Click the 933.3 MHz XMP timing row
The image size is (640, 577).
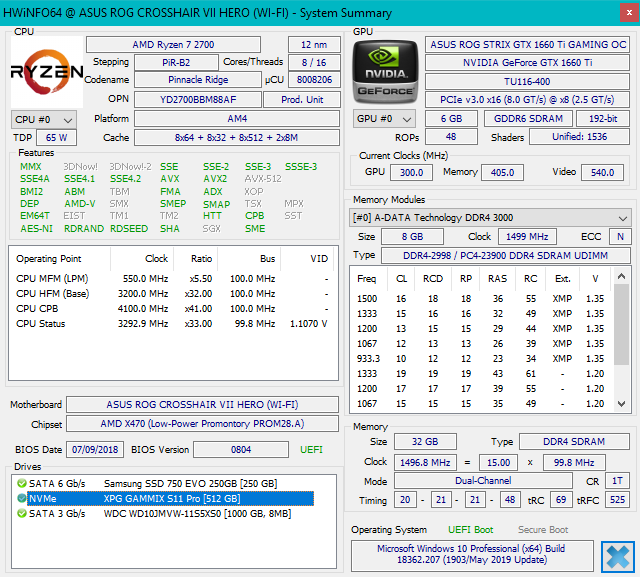pyautogui.click(x=482, y=359)
